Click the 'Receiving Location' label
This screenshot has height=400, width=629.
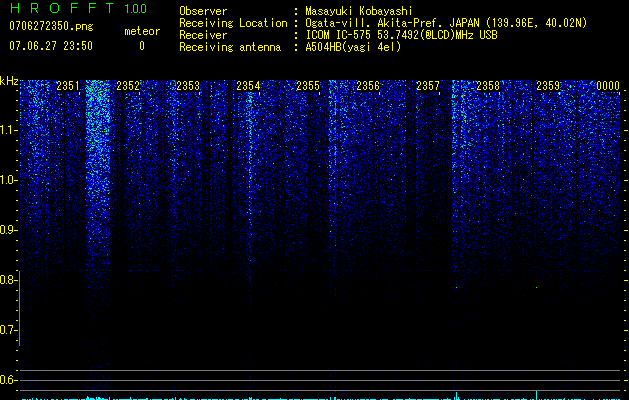(233, 23)
